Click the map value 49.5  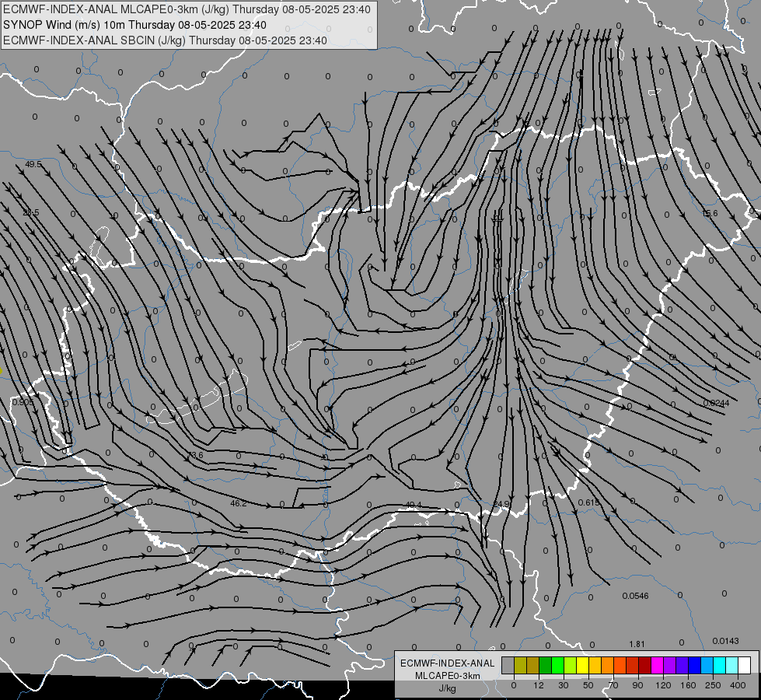tap(33, 165)
